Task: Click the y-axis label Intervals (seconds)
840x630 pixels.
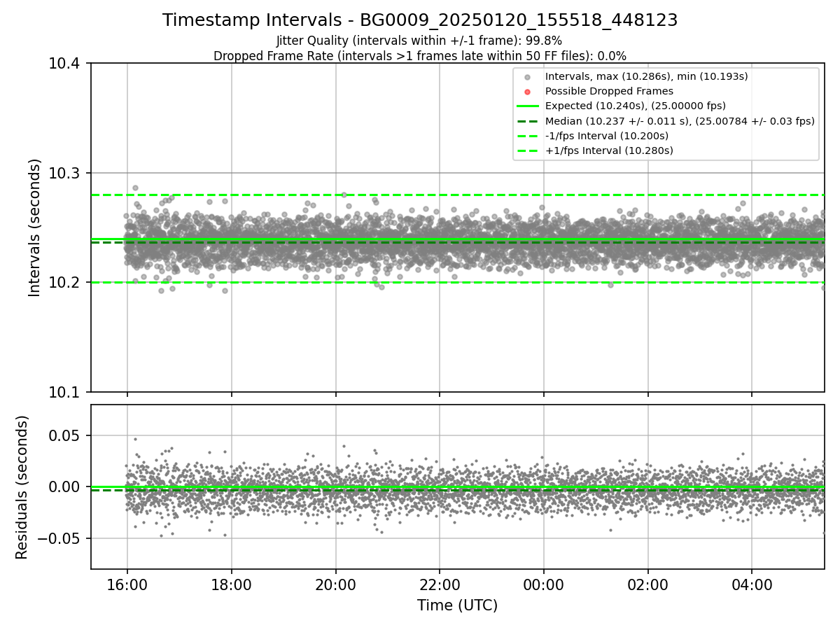Action: point(34,227)
